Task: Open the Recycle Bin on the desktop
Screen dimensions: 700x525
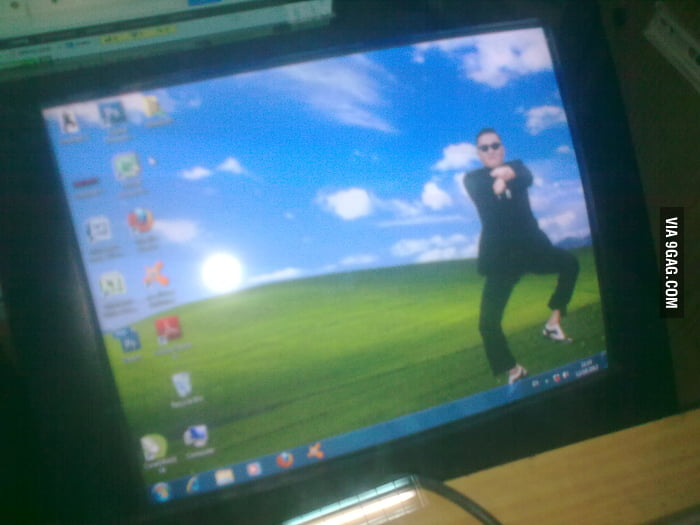Action: click(182, 384)
